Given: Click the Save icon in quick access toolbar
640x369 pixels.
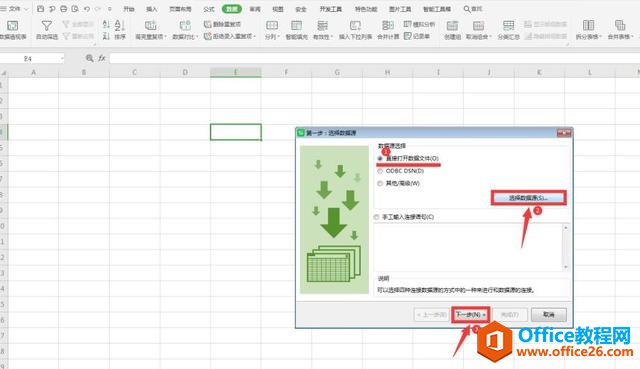Looking at the screenshot, I should (x=40, y=9).
